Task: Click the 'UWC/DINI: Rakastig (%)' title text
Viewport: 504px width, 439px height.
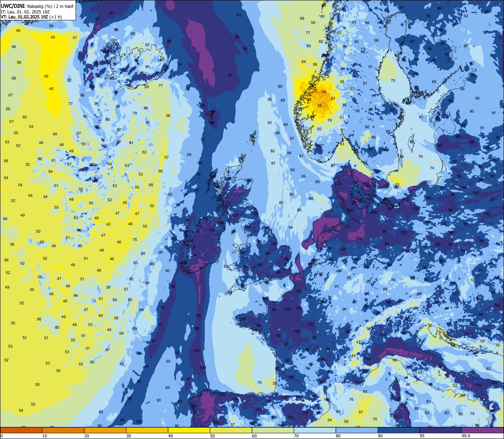Action: coord(27,6)
